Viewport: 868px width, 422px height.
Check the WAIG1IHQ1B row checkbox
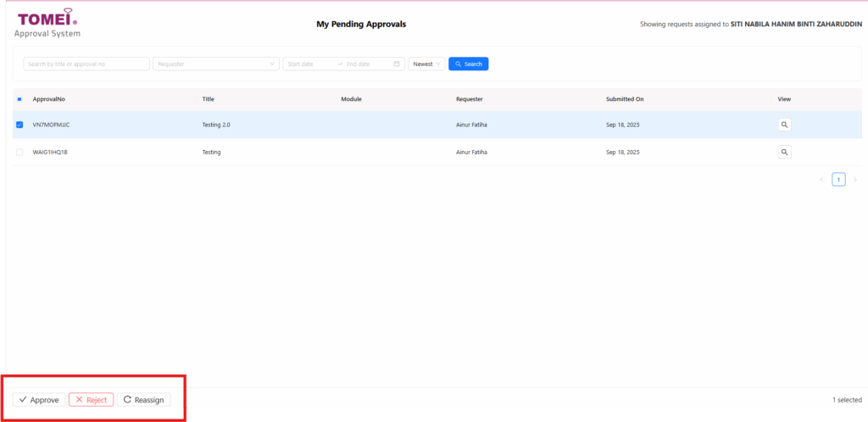20,153
